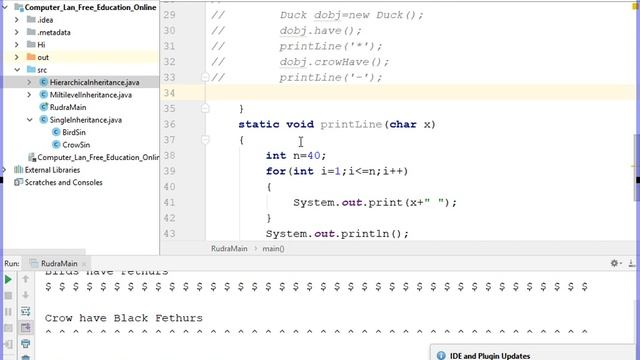Click the Pause Output icon in Run panel
640x360 pixels.
click(8, 312)
